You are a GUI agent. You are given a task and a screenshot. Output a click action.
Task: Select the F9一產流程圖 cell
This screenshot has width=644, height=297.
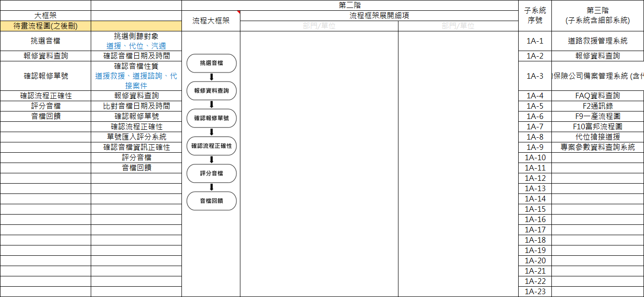598,116
